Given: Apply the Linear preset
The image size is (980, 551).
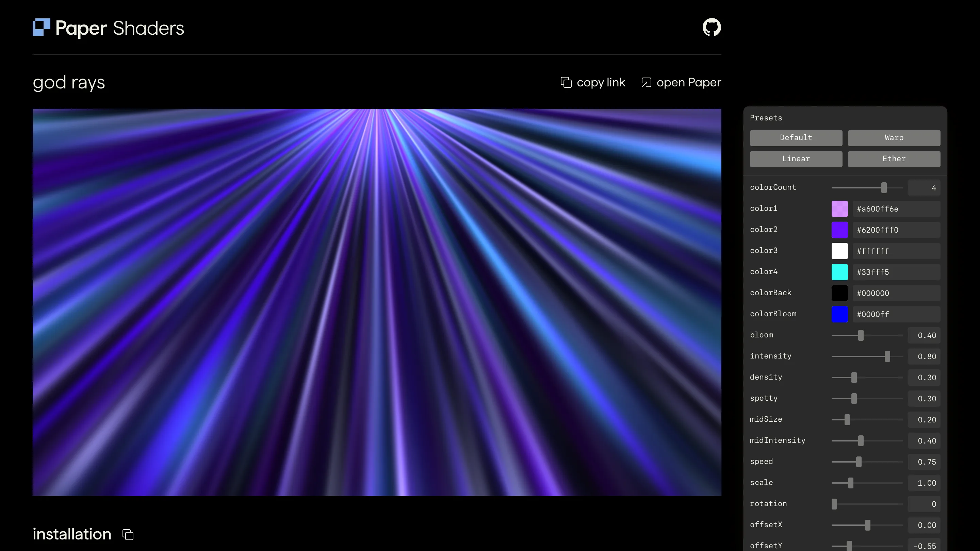Looking at the screenshot, I should click(x=796, y=159).
